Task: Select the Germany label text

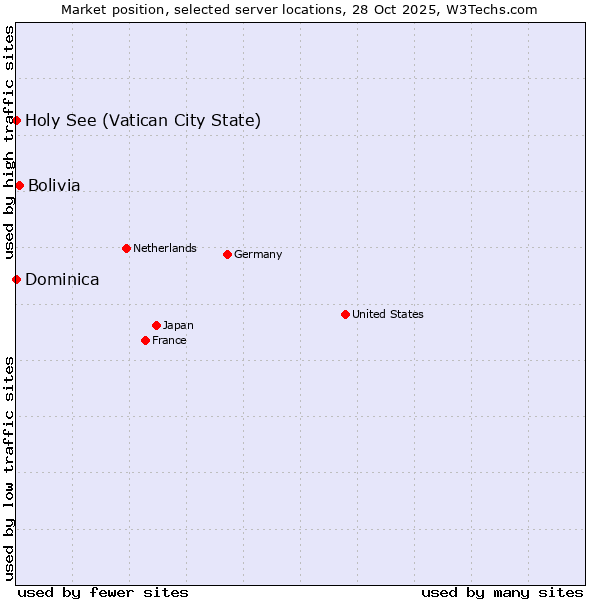Action: point(258,254)
